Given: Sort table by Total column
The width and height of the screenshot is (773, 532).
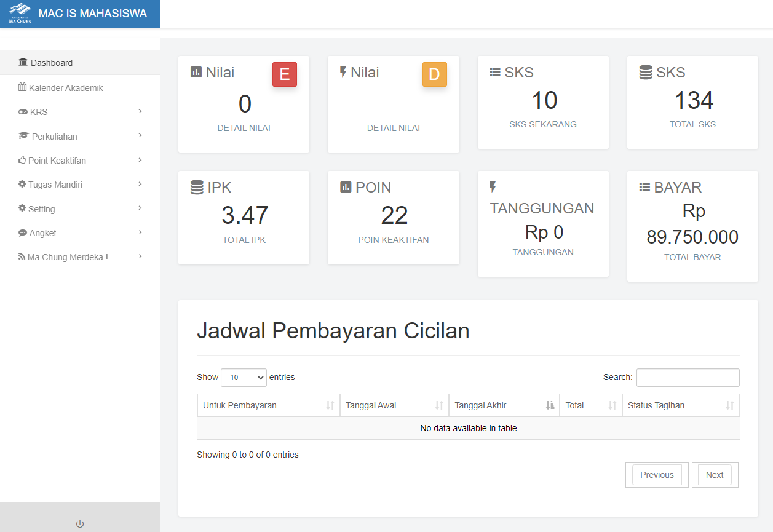Looking at the screenshot, I should [x=591, y=405].
